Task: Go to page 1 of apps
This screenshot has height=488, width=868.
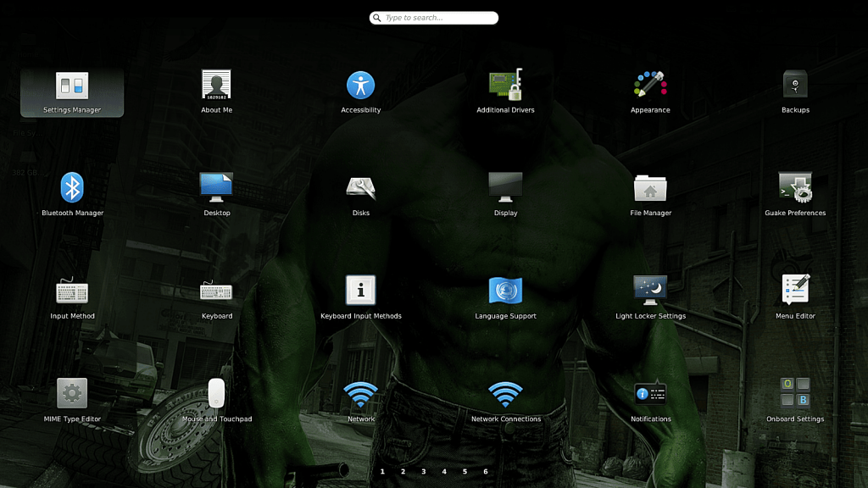Action: pos(382,471)
